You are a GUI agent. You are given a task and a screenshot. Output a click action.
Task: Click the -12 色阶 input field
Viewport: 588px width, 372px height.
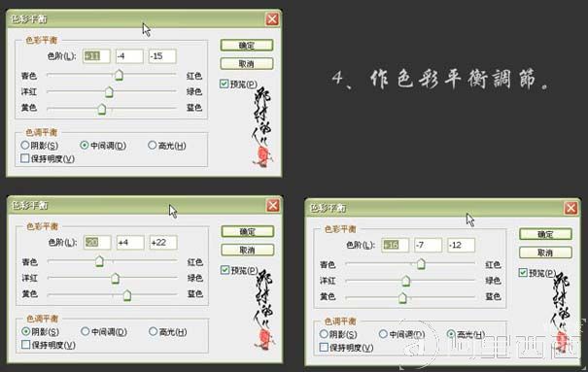click(461, 245)
